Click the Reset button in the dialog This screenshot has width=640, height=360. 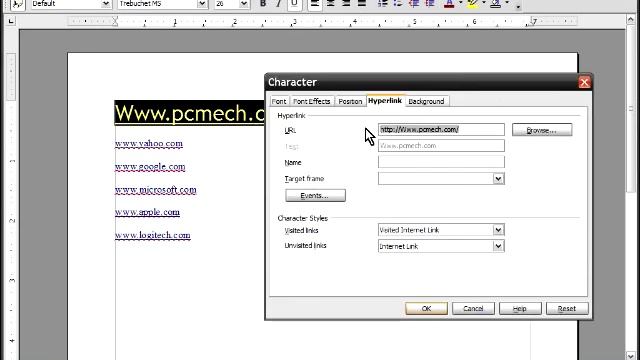click(567, 309)
